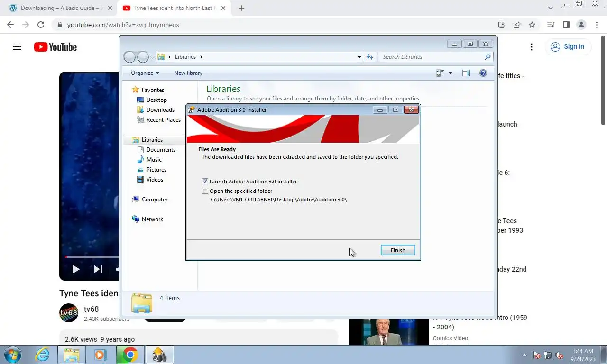Click the Adobe installer taskbar icon
Image resolution: width=607 pixels, height=364 pixels.
159,355
